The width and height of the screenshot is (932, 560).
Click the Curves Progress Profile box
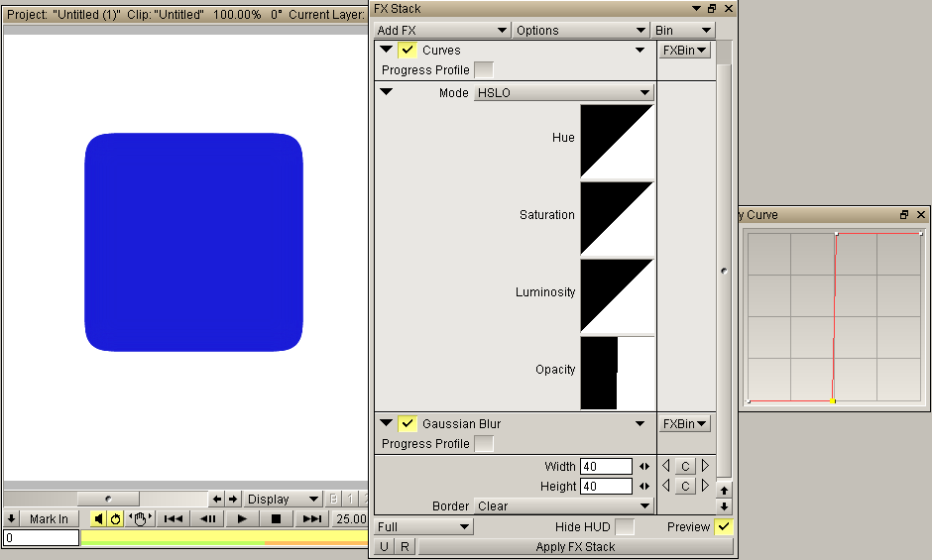pos(484,69)
